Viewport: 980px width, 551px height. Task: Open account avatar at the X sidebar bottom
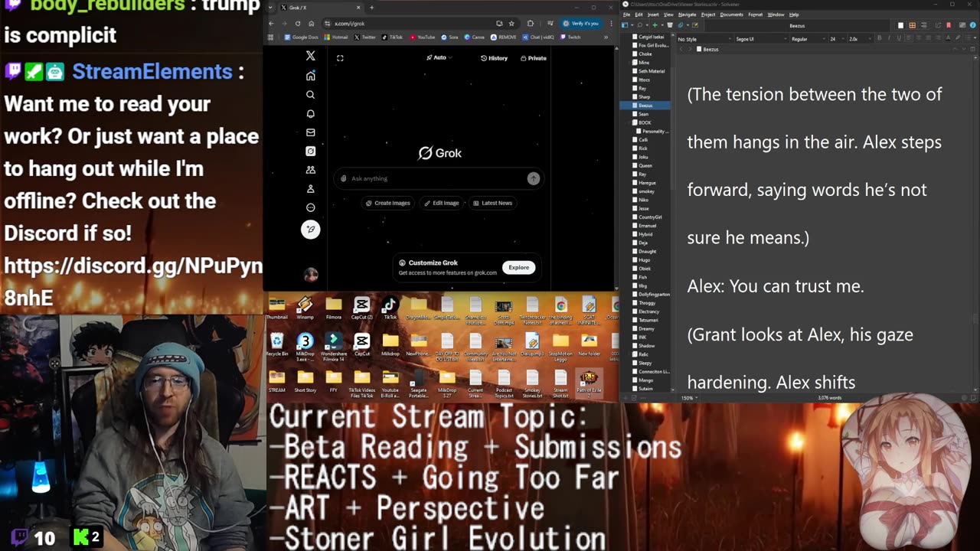[310, 275]
